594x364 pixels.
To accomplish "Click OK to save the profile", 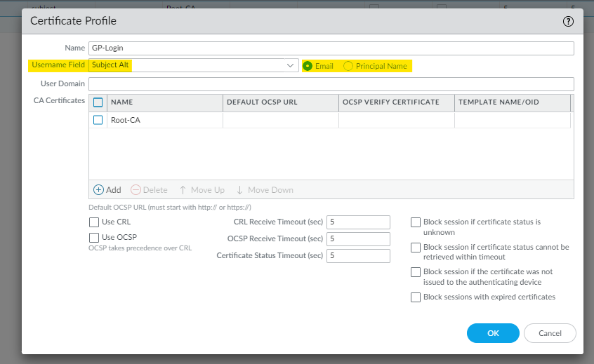I will click(493, 333).
